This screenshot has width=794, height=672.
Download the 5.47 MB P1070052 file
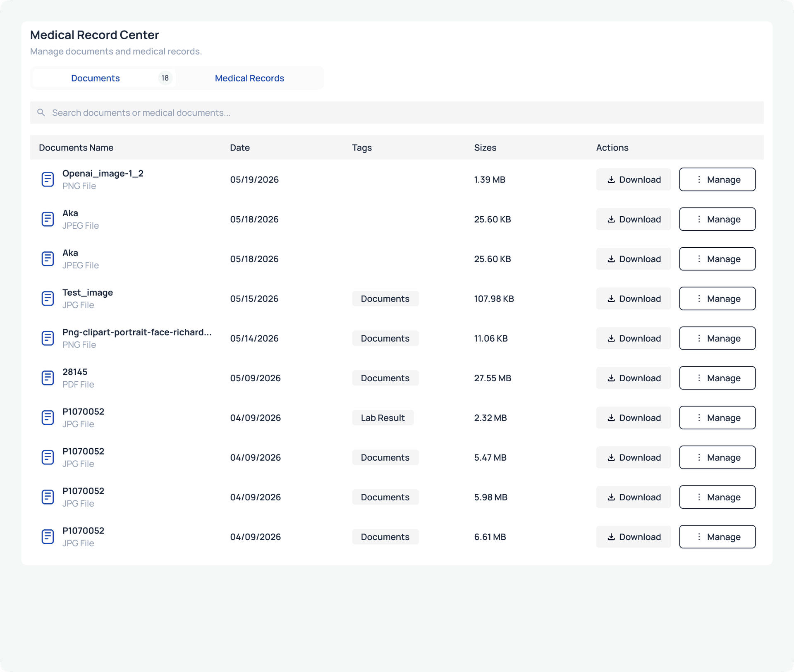pos(634,457)
